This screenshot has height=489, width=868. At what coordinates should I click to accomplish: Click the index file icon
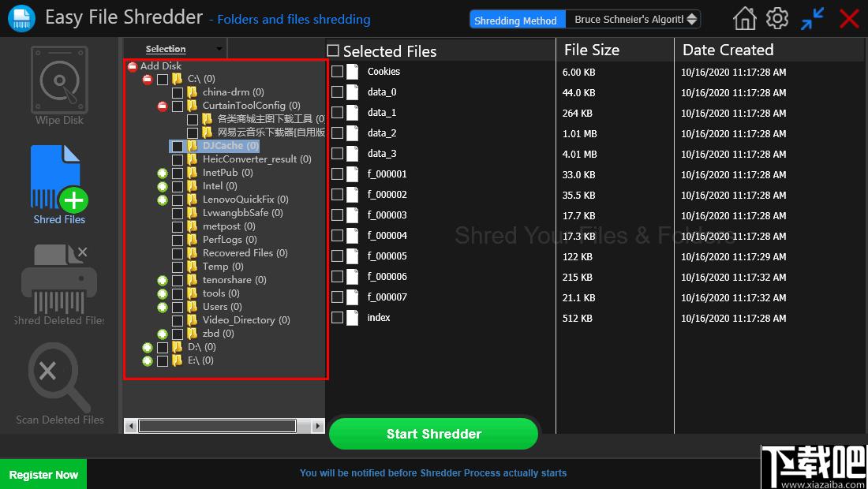coord(353,318)
